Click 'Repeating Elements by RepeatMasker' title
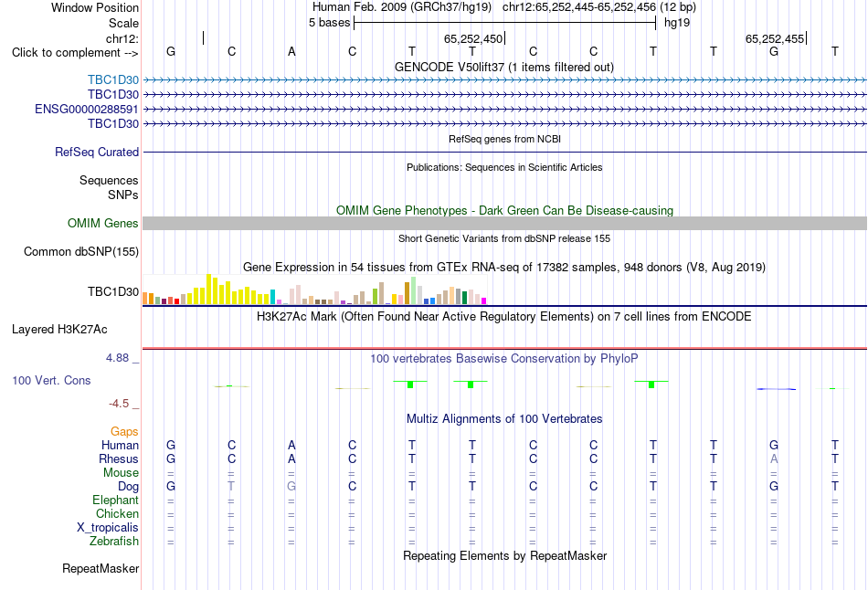Screen dimensions: 868x590 (504, 555)
